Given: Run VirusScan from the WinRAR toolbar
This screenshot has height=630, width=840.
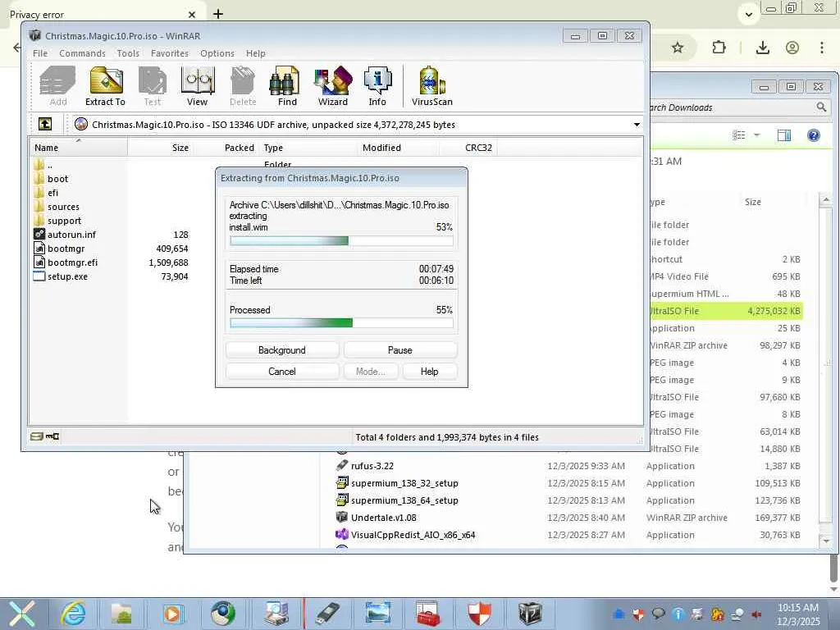Looking at the screenshot, I should pos(431,86).
